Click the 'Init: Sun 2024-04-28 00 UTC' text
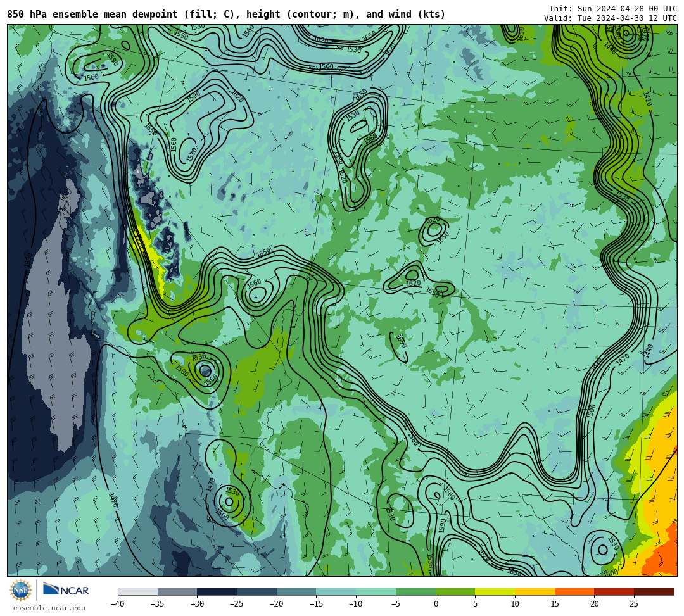This screenshot has height=616, width=684. click(x=613, y=9)
